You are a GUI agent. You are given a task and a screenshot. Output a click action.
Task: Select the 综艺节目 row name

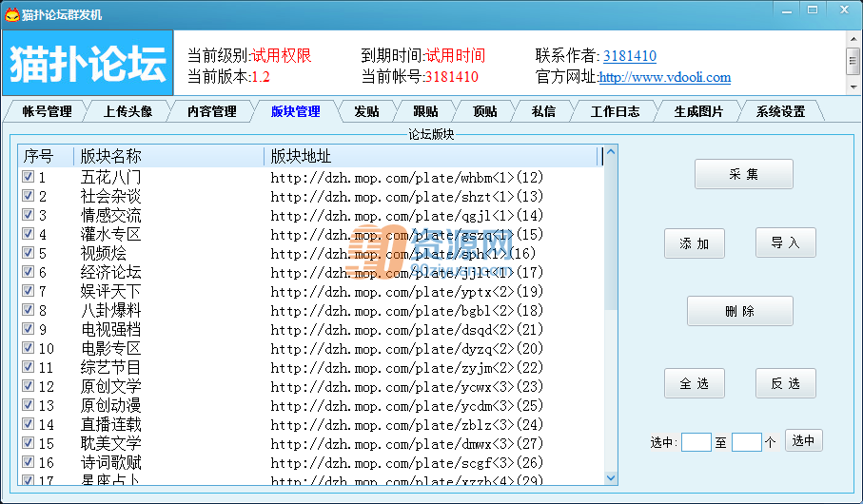pos(110,367)
